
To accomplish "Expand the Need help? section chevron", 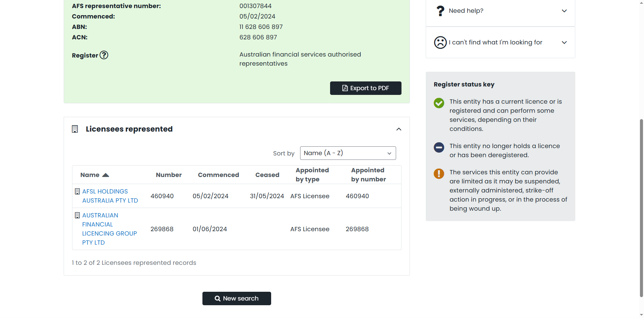I will [x=564, y=11].
